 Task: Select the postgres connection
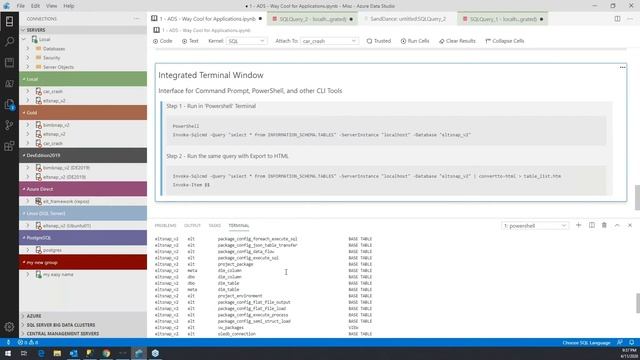(52, 250)
